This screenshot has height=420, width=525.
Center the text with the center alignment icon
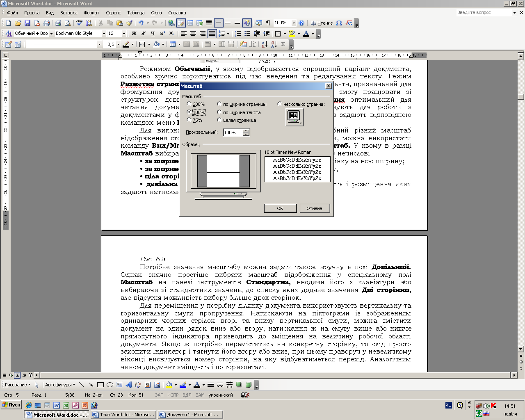[193, 34]
